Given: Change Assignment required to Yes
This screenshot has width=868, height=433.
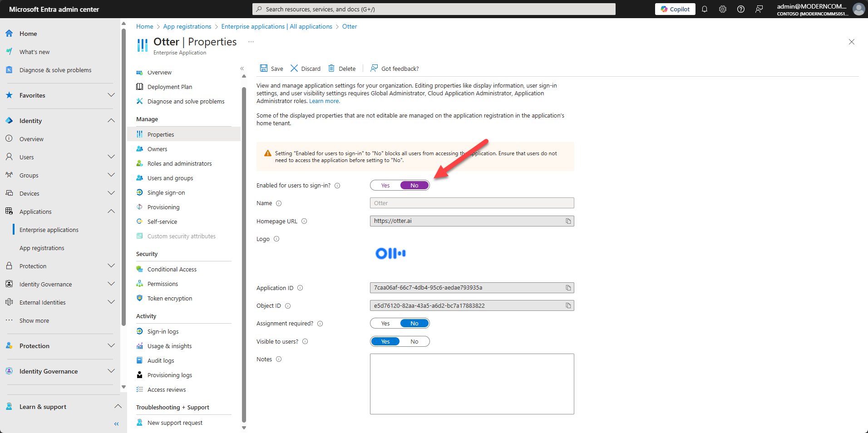Looking at the screenshot, I should point(385,323).
